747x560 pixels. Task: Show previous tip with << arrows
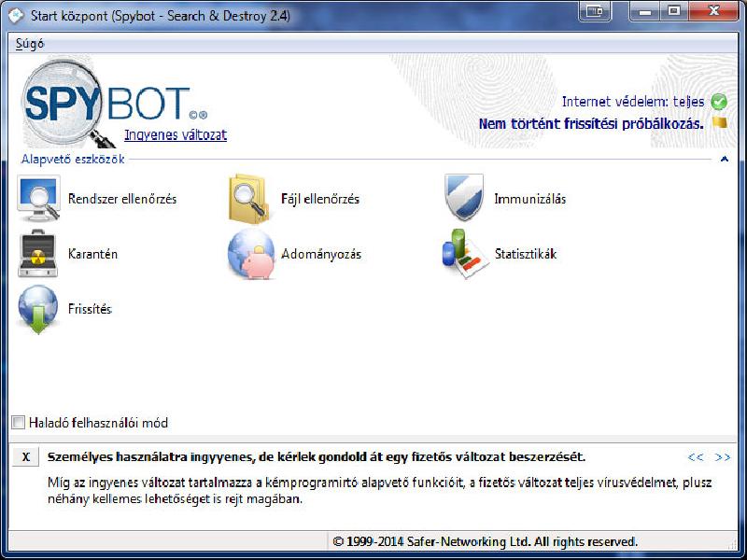coord(696,457)
